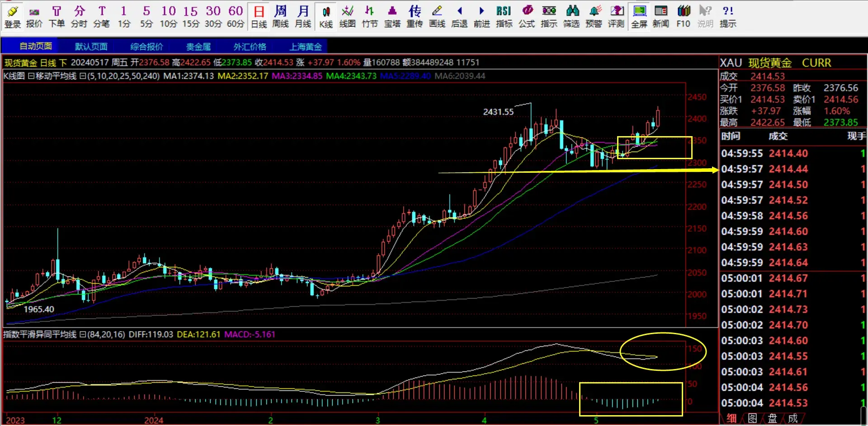Click the MACD:-5.161 reading
Image resolution: width=868 pixels, height=426 pixels.
250,335
